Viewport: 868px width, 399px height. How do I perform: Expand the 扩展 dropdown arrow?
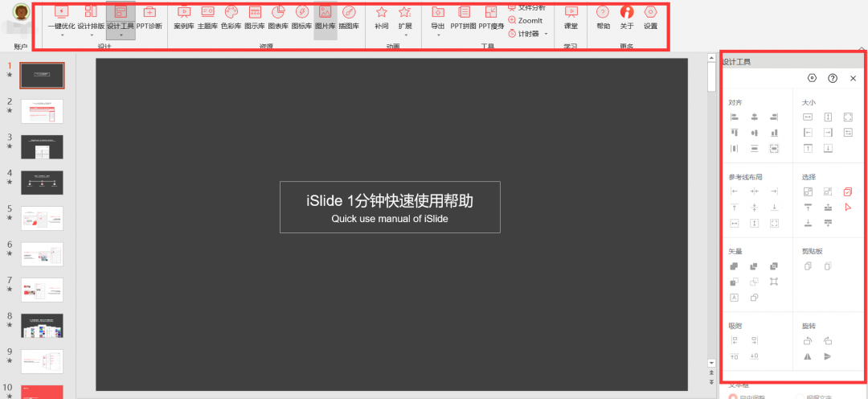tap(405, 36)
